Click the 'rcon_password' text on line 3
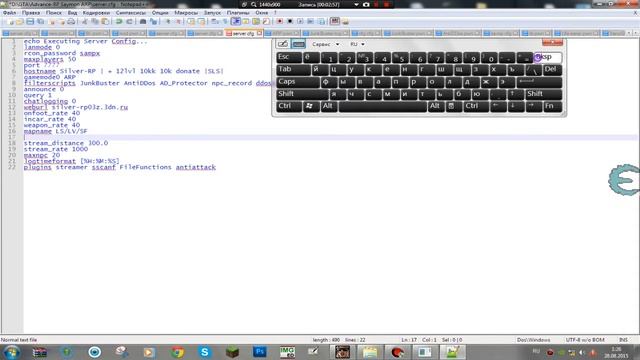Image resolution: width=640 pixels, height=360 pixels. tap(50, 53)
